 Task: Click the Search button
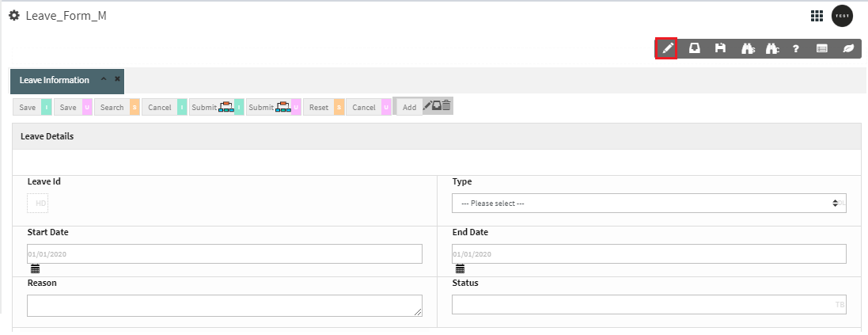click(112, 108)
